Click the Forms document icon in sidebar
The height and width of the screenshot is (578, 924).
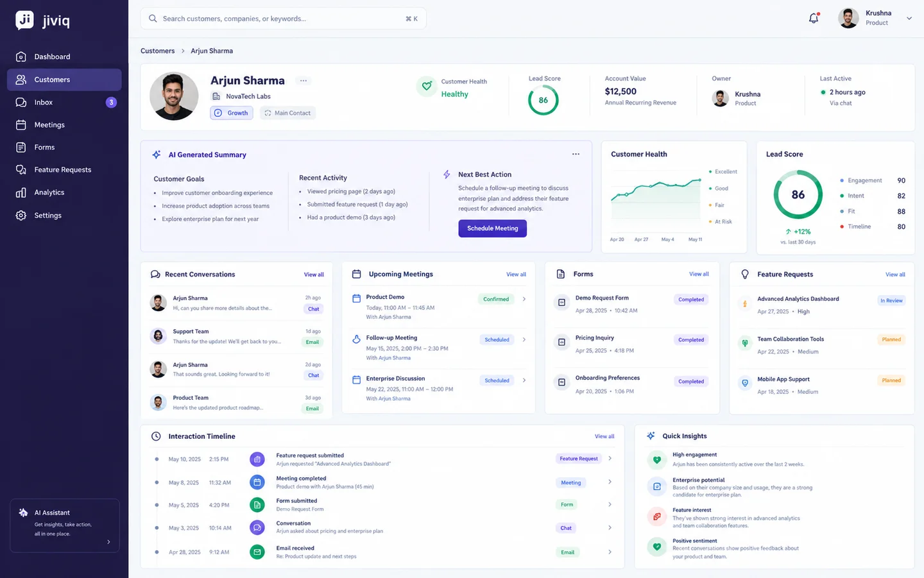[21, 147]
